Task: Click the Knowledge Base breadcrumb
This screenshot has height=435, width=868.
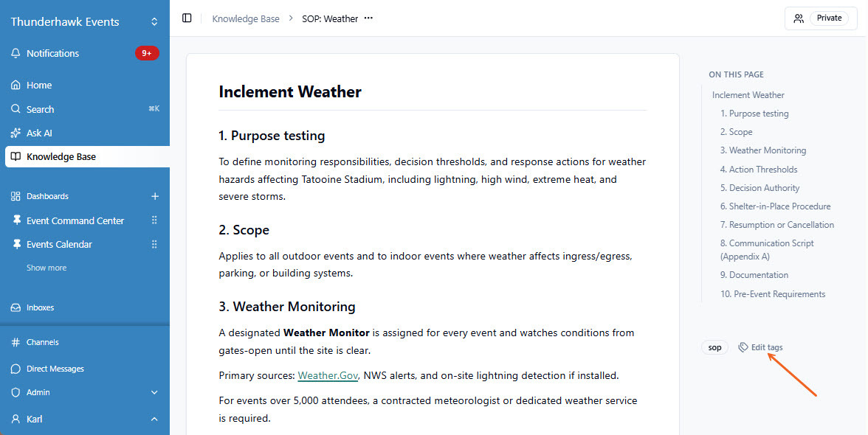Action: pos(246,18)
